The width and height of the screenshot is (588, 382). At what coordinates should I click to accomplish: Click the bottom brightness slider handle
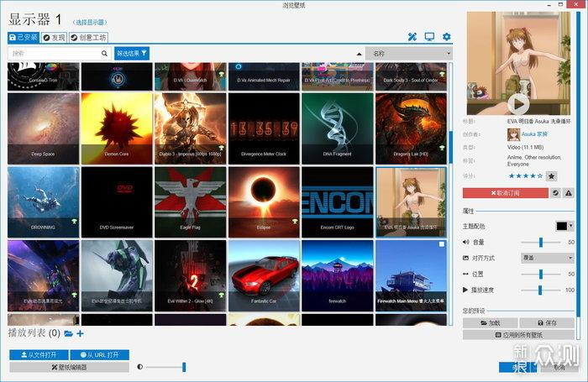(184, 367)
